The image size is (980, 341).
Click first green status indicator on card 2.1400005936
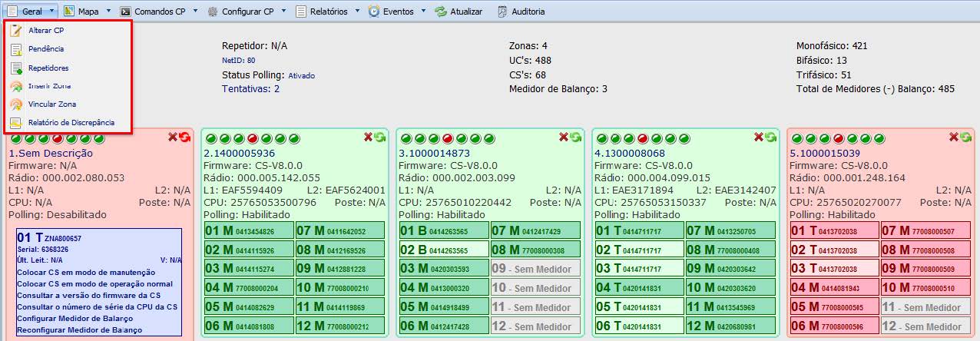210,139
